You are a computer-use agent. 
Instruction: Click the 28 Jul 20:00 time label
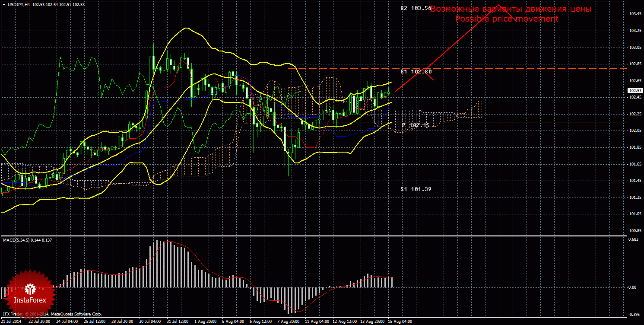122,322
